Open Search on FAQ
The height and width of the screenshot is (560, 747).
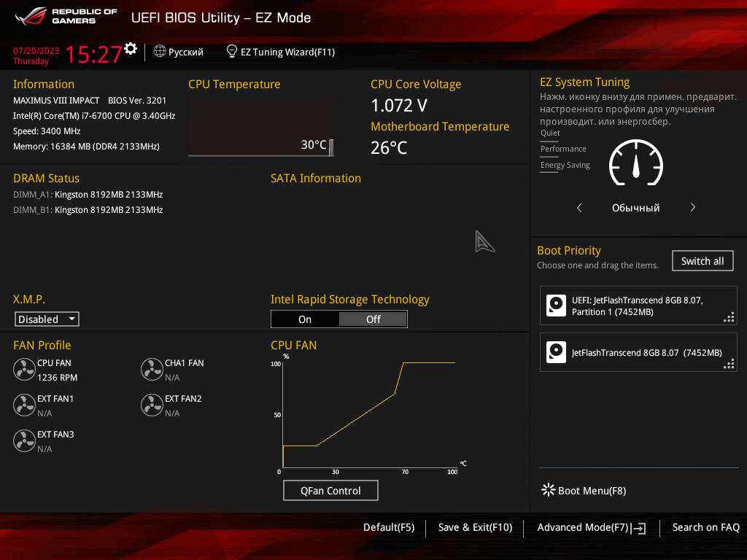tap(705, 527)
